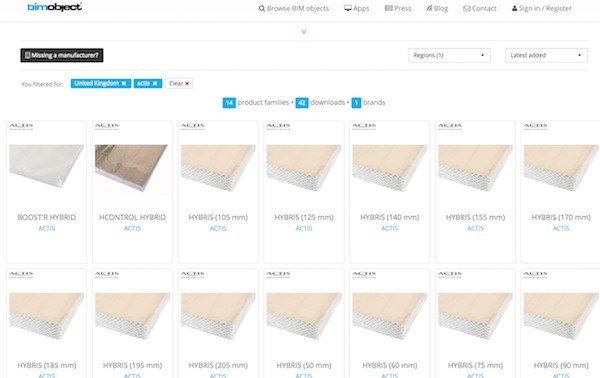Click Actis logo on HYBRIS (185 mm) card

21,274
